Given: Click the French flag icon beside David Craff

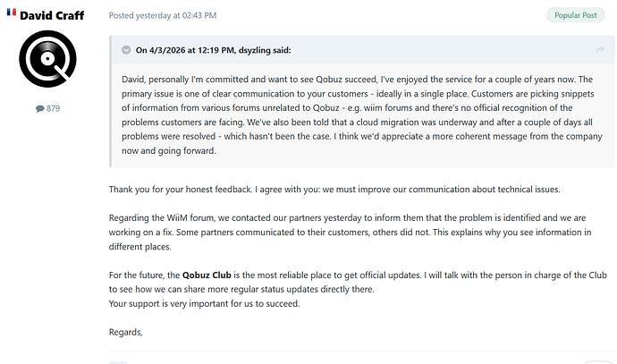Looking at the screenshot, I should (x=12, y=13).
